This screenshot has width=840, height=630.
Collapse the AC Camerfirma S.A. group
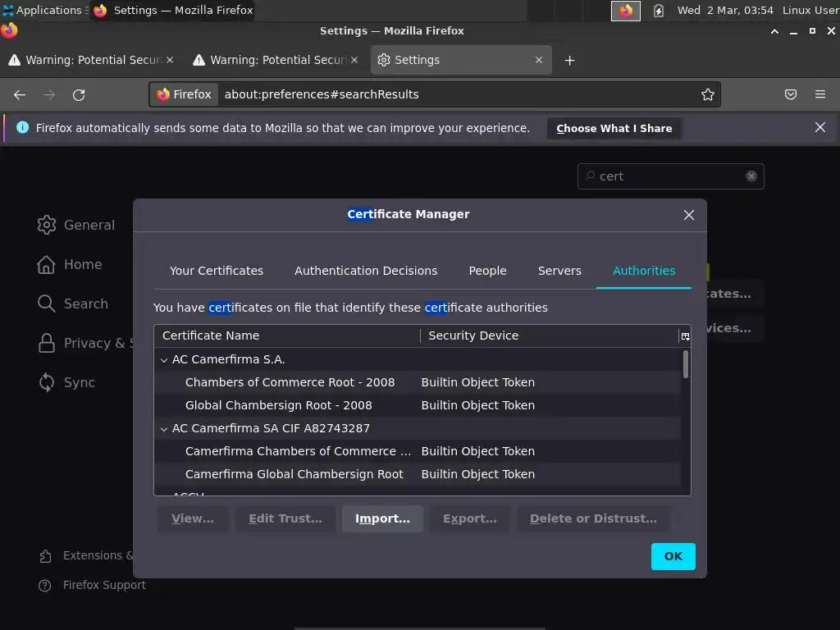click(164, 361)
